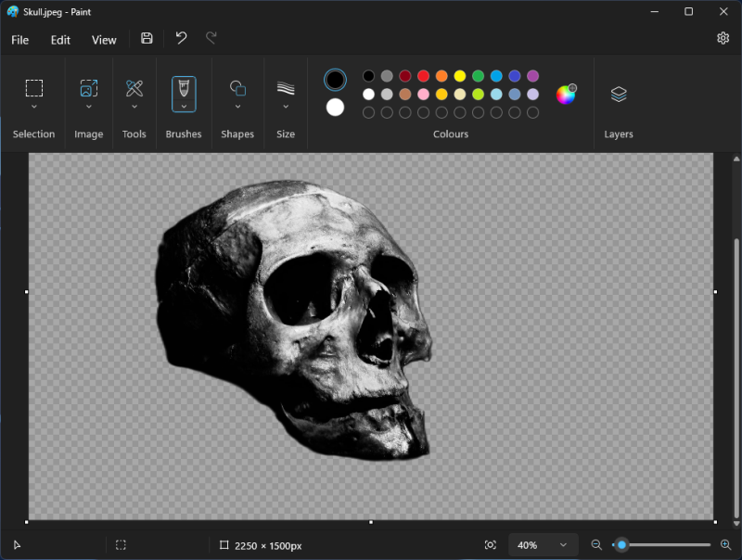
Task: Expand the Brushes dropdown chevron
Action: pyautogui.click(x=184, y=107)
